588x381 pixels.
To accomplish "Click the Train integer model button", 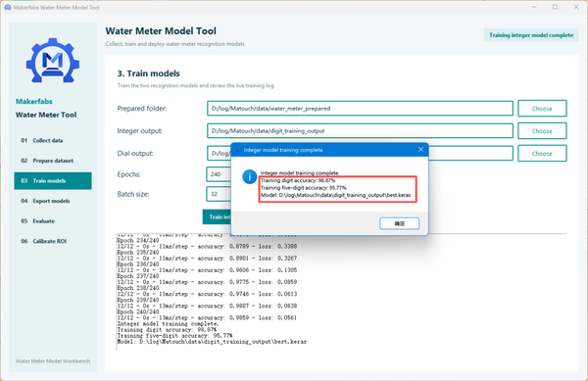I will tap(217, 216).
